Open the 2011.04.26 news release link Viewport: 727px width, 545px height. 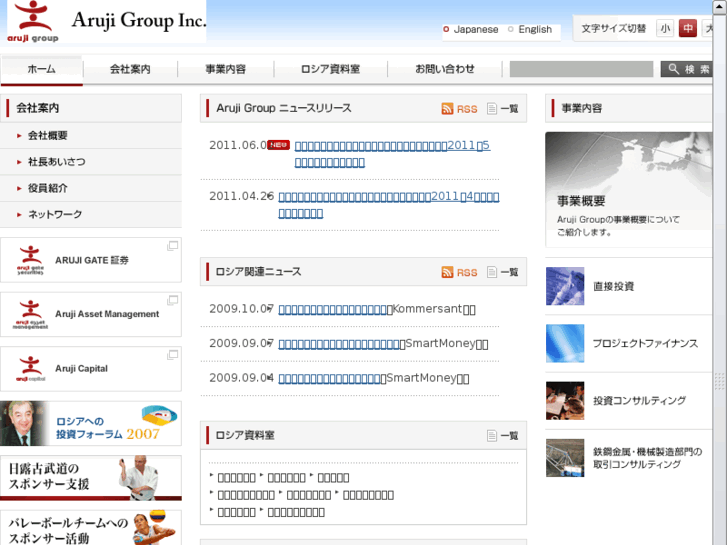pyautogui.click(x=389, y=205)
